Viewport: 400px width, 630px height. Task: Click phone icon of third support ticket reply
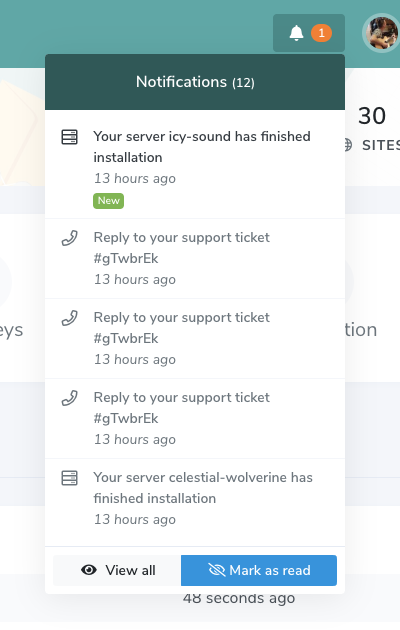point(69,398)
